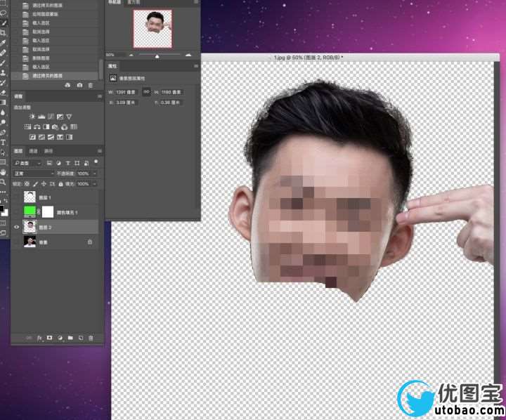Click the navigator preview thumbnail
Viewport: 506px width, 420px height.
[x=153, y=29]
